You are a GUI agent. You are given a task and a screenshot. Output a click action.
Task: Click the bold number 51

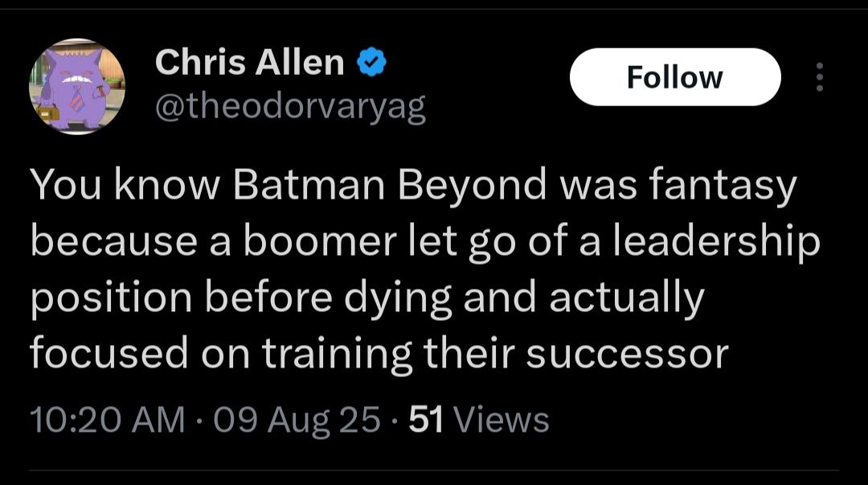(x=426, y=420)
